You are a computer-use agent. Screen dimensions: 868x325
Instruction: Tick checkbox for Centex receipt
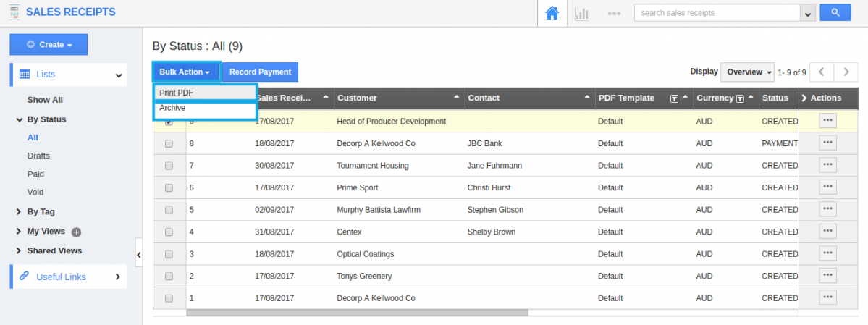pyautogui.click(x=169, y=232)
